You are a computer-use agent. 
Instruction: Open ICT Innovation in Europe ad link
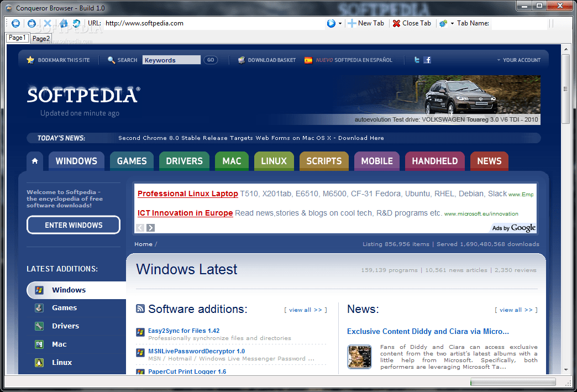185,213
